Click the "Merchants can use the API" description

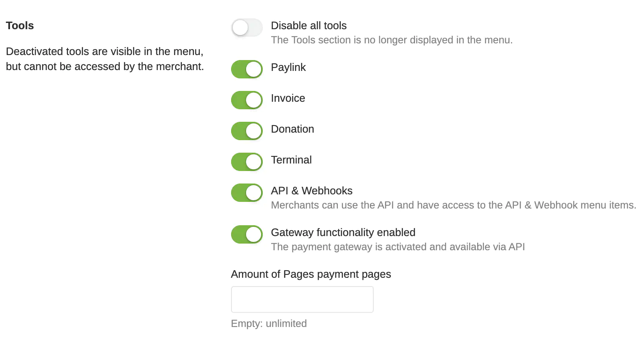453,205
